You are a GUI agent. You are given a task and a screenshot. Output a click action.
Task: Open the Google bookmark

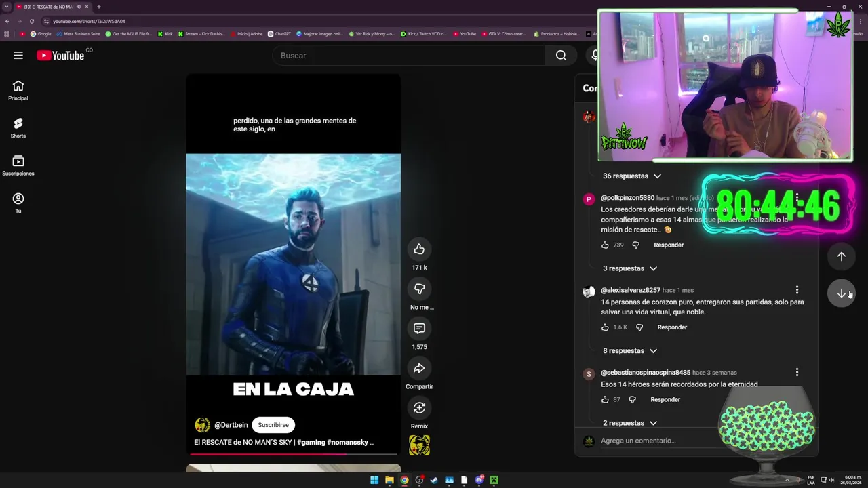click(x=41, y=34)
